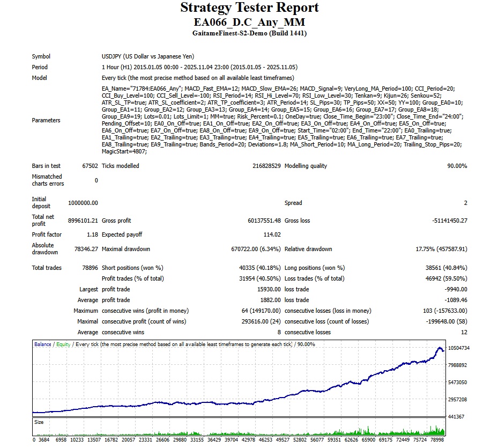Click largest loss trade value -9940.00

tap(456, 290)
